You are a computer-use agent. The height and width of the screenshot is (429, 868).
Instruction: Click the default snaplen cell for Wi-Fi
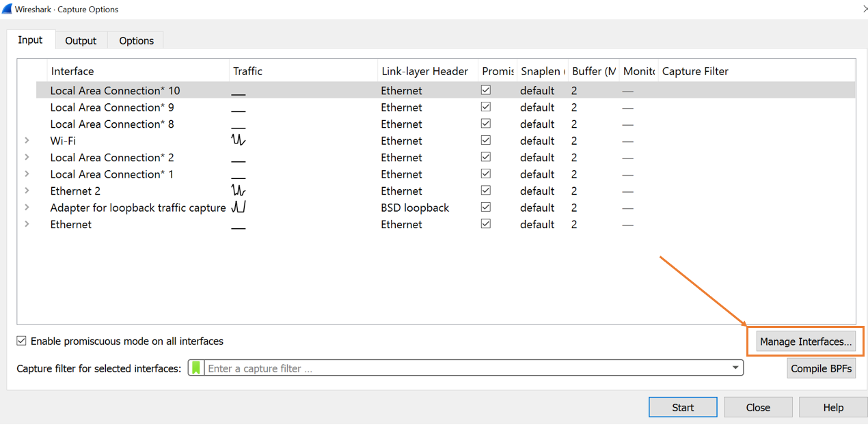[x=537, y=141]
